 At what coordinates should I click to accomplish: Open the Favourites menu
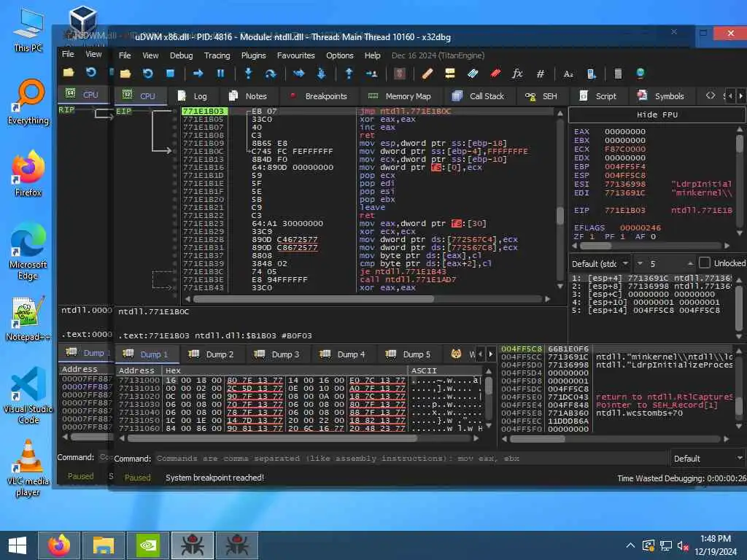click(x=296, y=55)
